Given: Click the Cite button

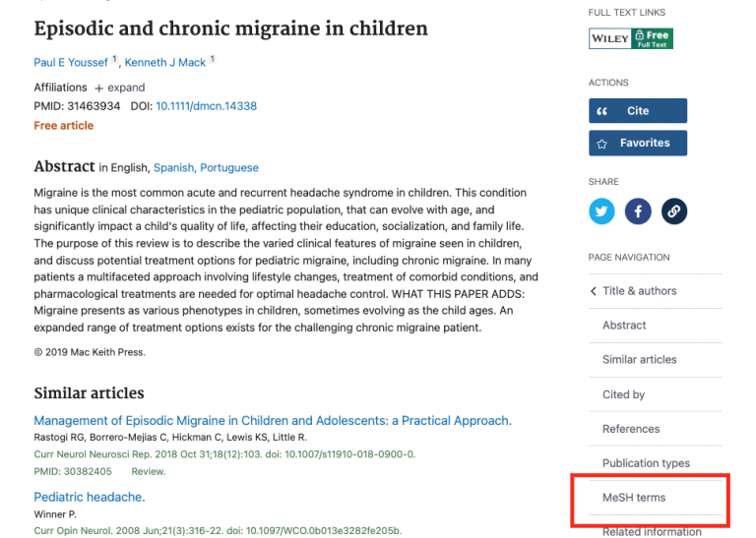Looking at the screenshot, I should 637,111.
